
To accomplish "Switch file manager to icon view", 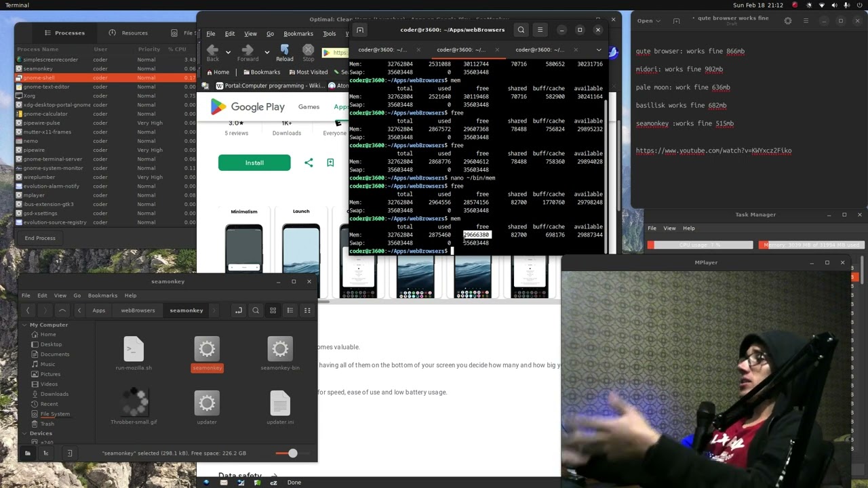I will click(273, 310).
